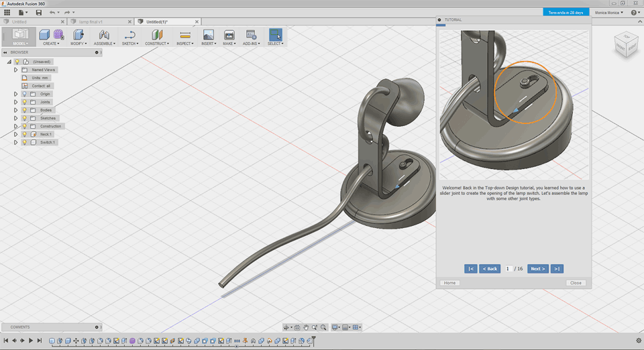The image size is (644, 350).
Task: Click the tutorial Close button
Action: [x=576, y=283]
